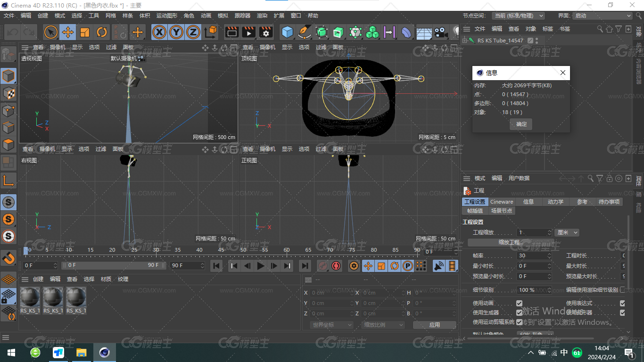Open 界面 layout dropdown showing 启动
644x362 pixels.
click(603, 16)
